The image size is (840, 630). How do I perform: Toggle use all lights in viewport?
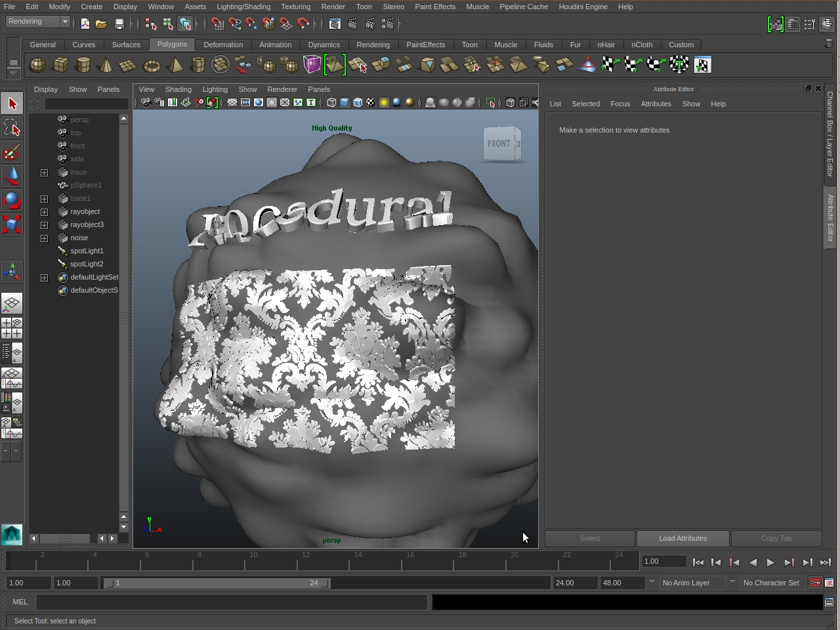pyautogui.click(x=384, y=102)
